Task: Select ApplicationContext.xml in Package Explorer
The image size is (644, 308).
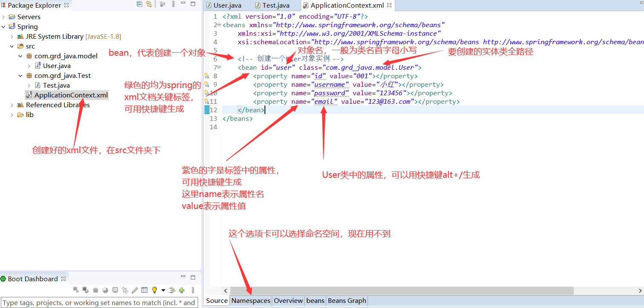Action: [x=67, y=95]
